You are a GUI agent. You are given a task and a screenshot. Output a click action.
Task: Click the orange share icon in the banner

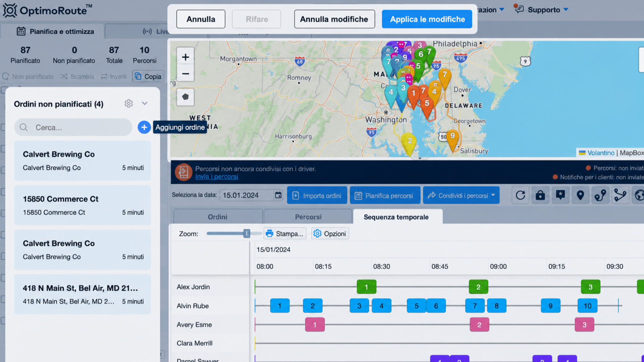pyautogui.click(x=183, y=172)
